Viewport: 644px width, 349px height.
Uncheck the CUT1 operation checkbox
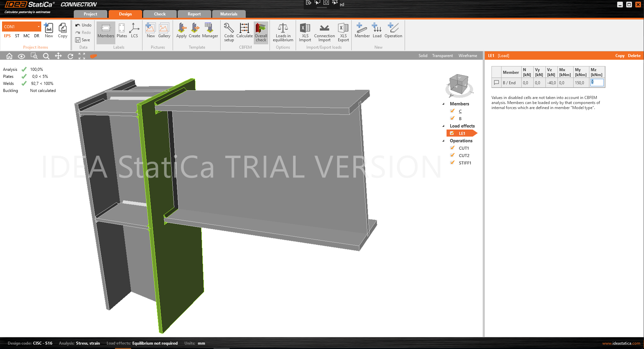pos(452,148)
